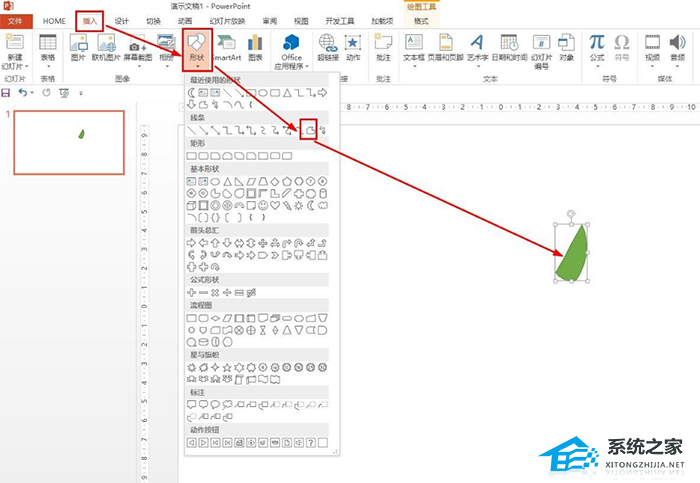Screen dimensions: 700x483
Task: Open the Equation (公式) menu
Action: pos(597,48)
